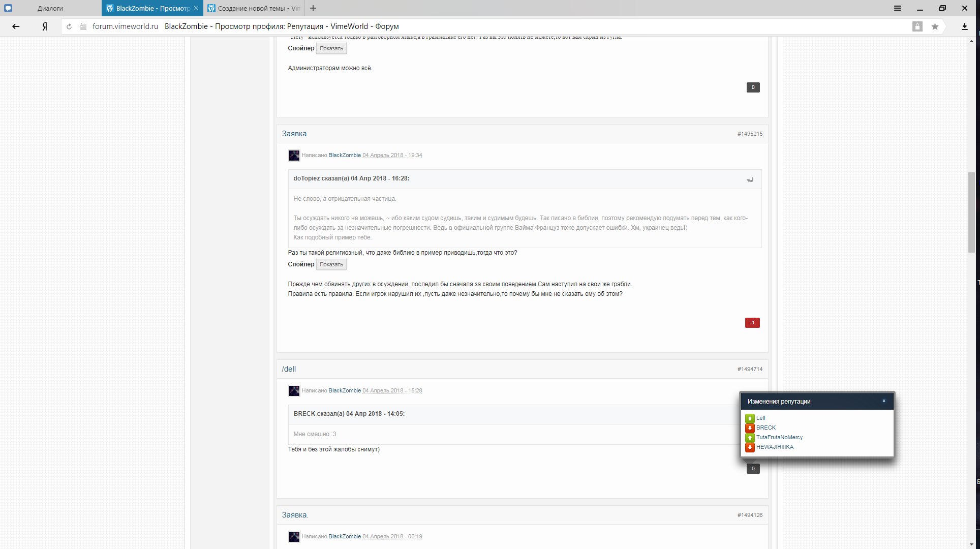Show the spoiler under the religion reply
This screenshot has height=549, width=980.
pyautogui.click(x=331, y=264)
